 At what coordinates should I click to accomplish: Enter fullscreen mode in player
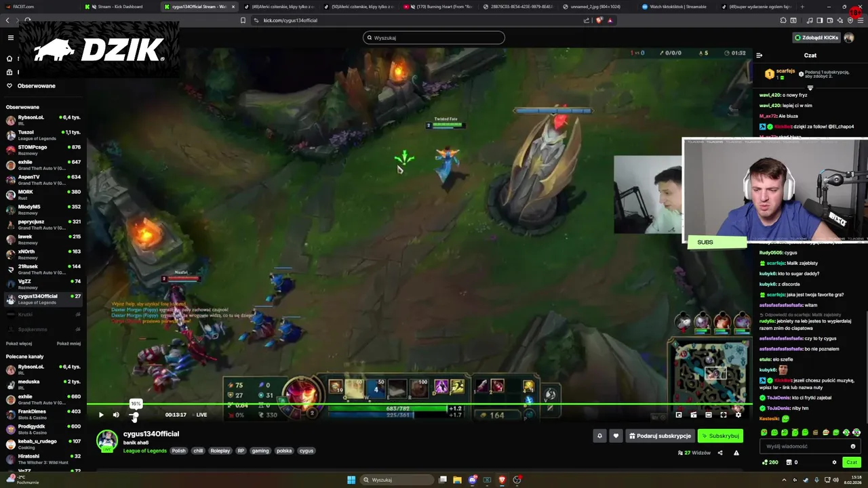724,415
